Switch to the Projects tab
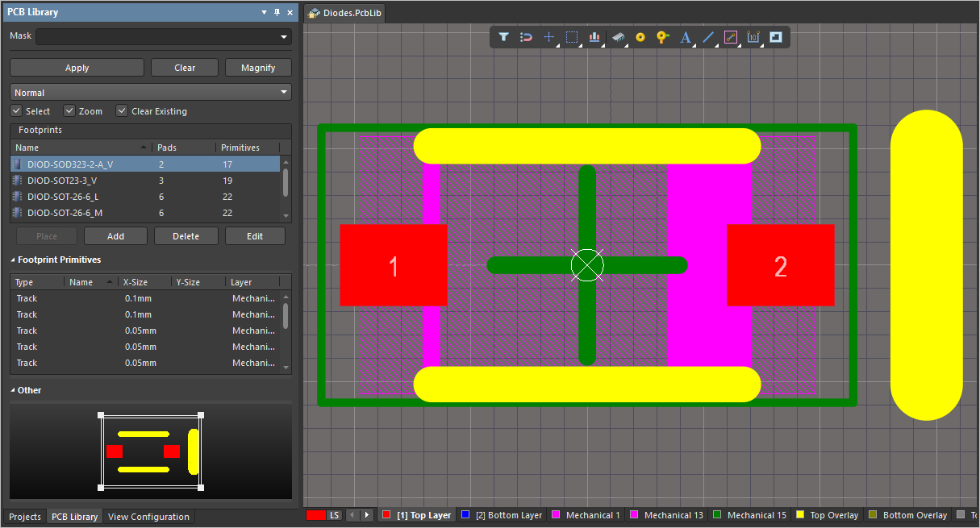Screen dimensions: 980x528 point(25,517)
